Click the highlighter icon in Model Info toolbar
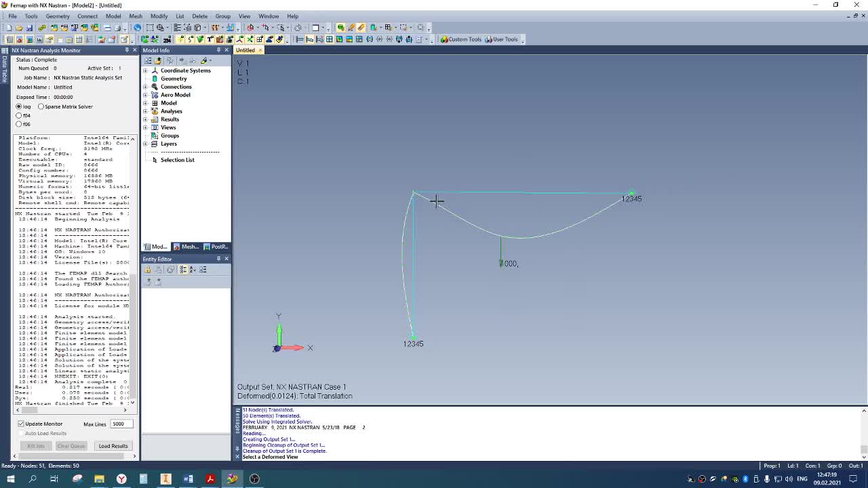This screenshot has height=488, width=868. point(203,60)
